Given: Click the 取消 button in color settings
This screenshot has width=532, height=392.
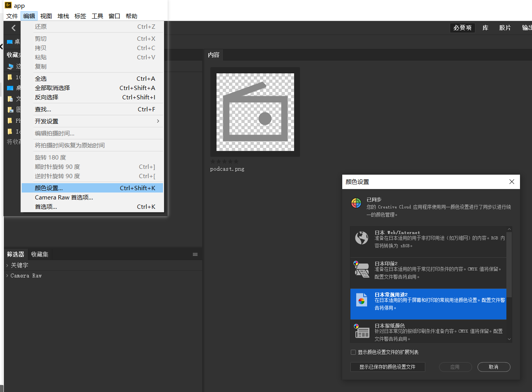Looking at the screenshot, I should (493, 367).
